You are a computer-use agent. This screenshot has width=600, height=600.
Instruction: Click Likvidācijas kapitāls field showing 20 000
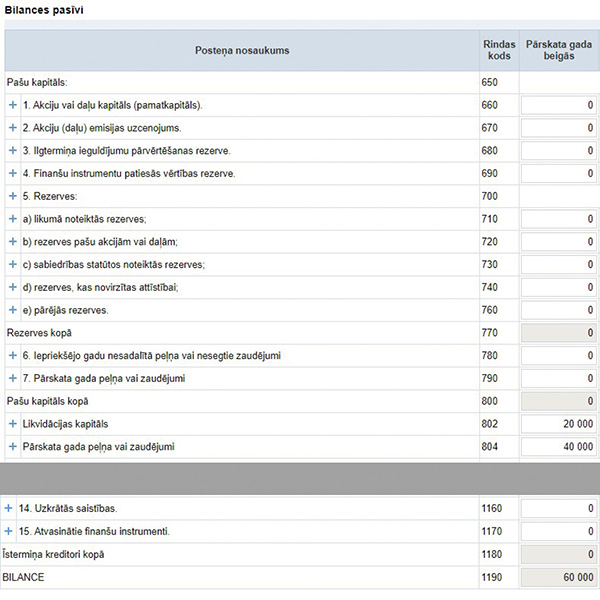pos(559,424)
